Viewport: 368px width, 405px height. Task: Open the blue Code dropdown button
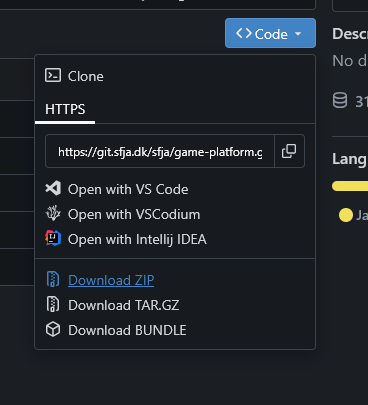point(270,33)
